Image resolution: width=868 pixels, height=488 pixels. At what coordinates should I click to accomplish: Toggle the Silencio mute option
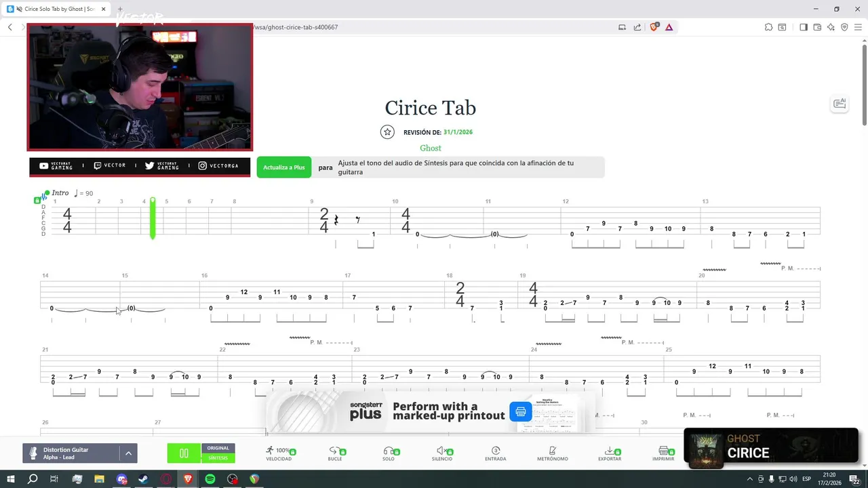point(442,453)
